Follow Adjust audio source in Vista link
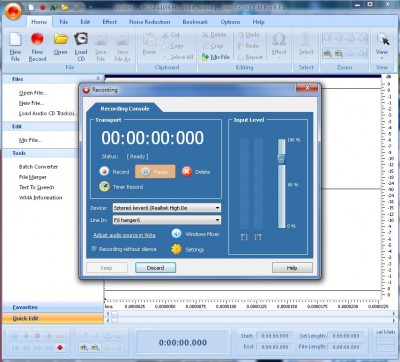Screen dimensions: 400x362 point(124,235)
